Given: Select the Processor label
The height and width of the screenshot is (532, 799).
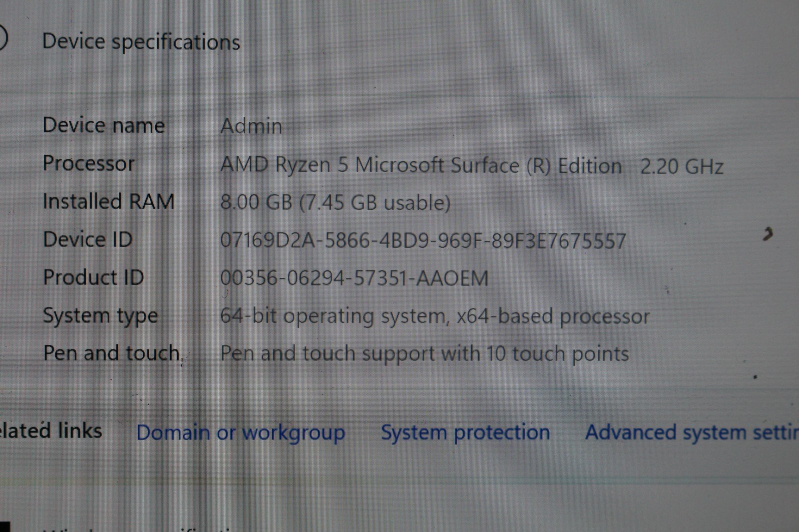Looking at the screenshot, I should click(x=89, y=163).
